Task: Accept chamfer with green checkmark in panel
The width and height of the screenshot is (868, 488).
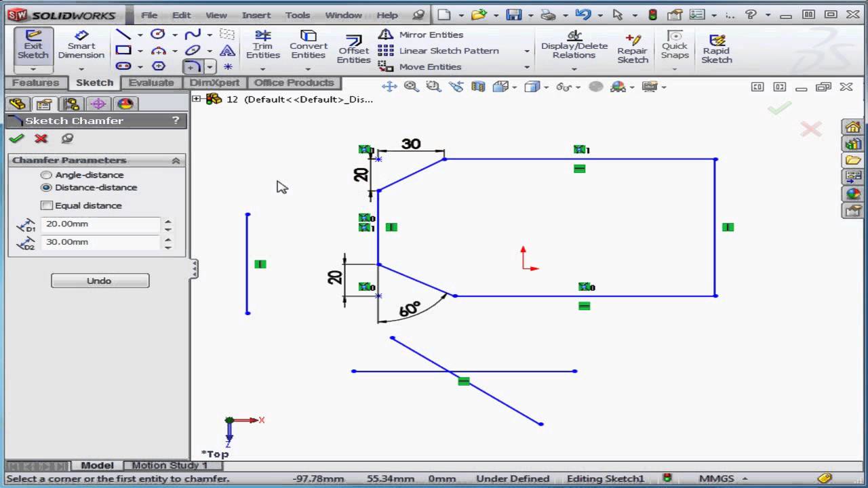Action: (17, 138)
